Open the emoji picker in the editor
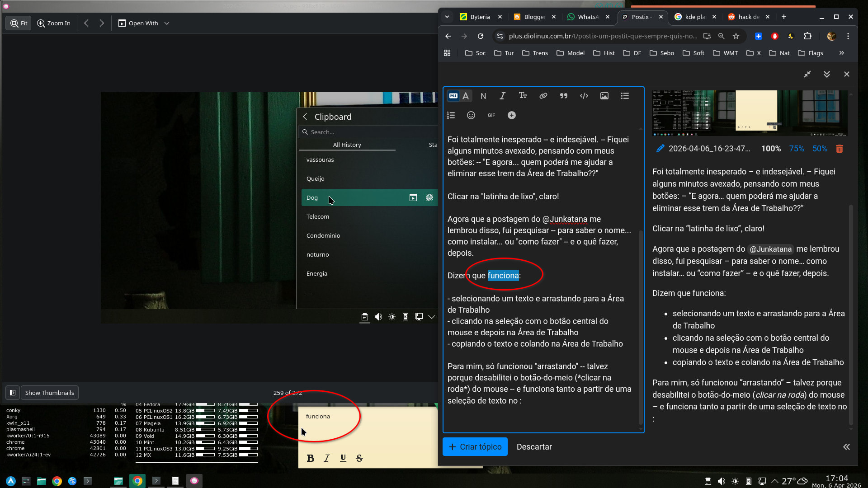This screenshot has height=488, width=868. tap(471, 115)
